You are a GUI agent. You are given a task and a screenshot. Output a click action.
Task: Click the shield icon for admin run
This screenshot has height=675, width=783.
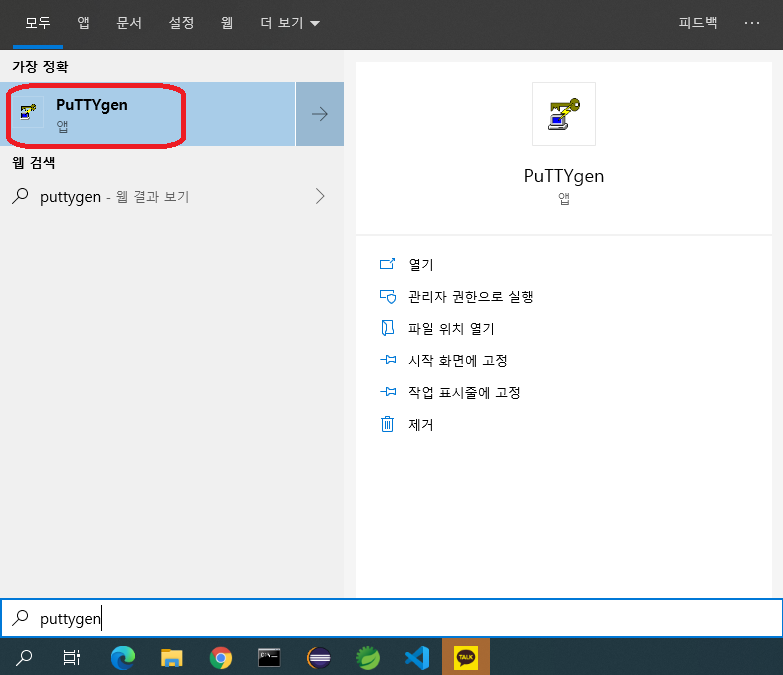pos(388,297)
